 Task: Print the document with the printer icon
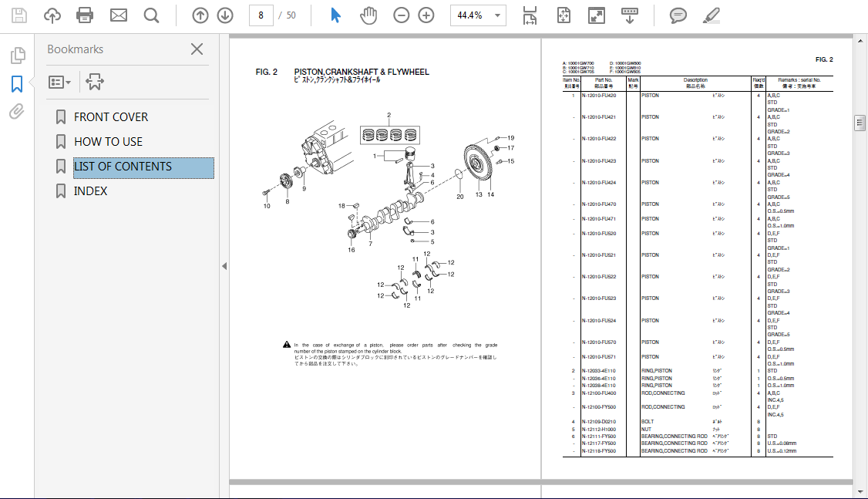tap(85, 15)
